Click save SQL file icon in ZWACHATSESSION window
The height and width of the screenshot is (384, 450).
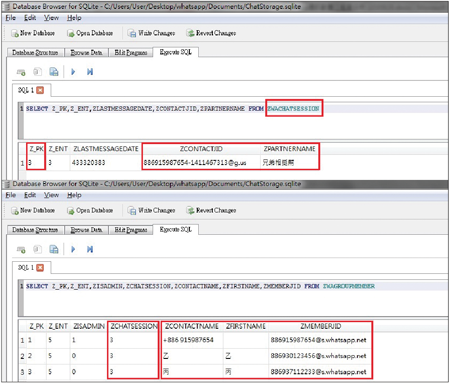pyautogui.click(x=54, y=72)
